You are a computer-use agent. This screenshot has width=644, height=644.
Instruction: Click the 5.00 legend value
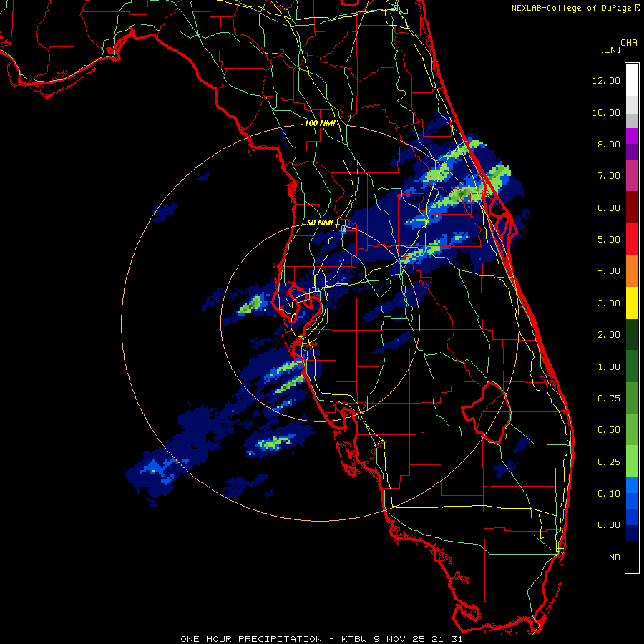(609, 240)
